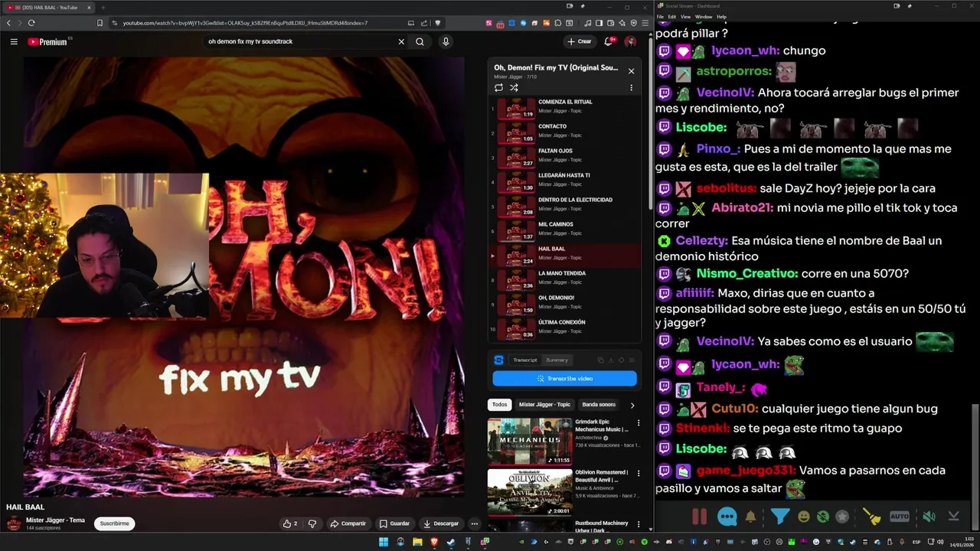Click the bell alerts icon in Social Stream
This screenshot has width=980, height=551.
tap(750, 517)
